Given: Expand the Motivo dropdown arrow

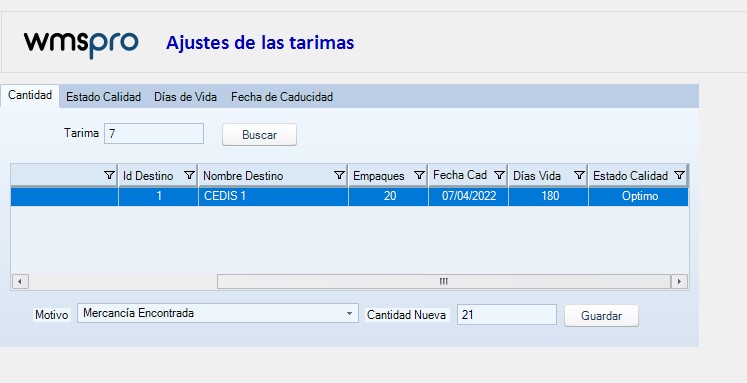Looking at the screenshot, I should coord(349,313).
